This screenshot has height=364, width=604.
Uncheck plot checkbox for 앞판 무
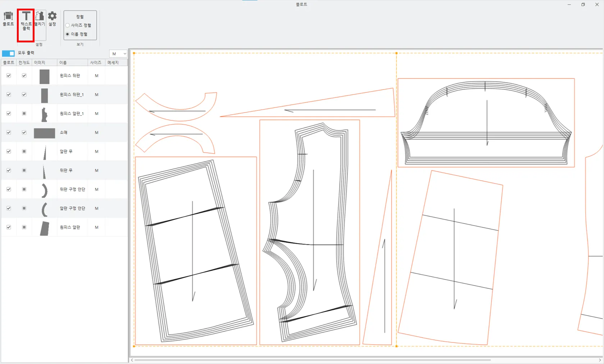[x=9, y=152]
